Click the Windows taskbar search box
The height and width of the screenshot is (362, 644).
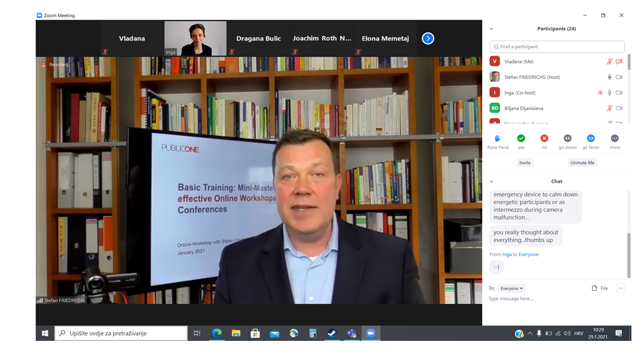[121, 333]
